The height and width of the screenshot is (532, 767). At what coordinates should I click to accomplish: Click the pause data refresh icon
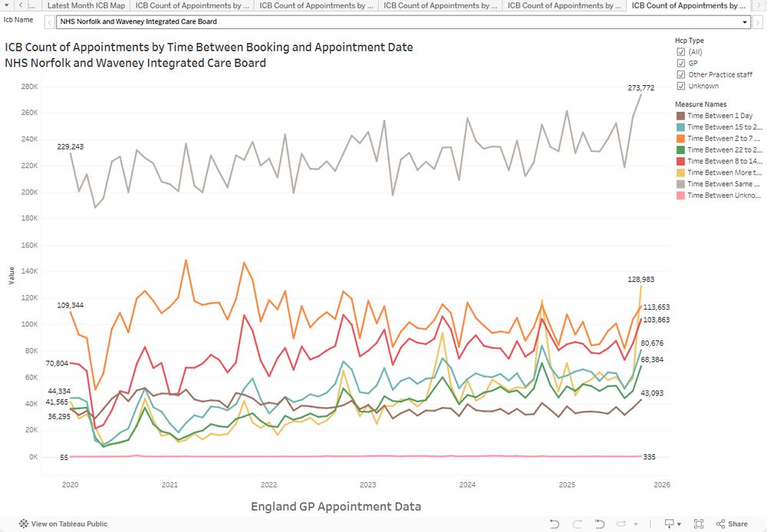[x=621, y=524]
